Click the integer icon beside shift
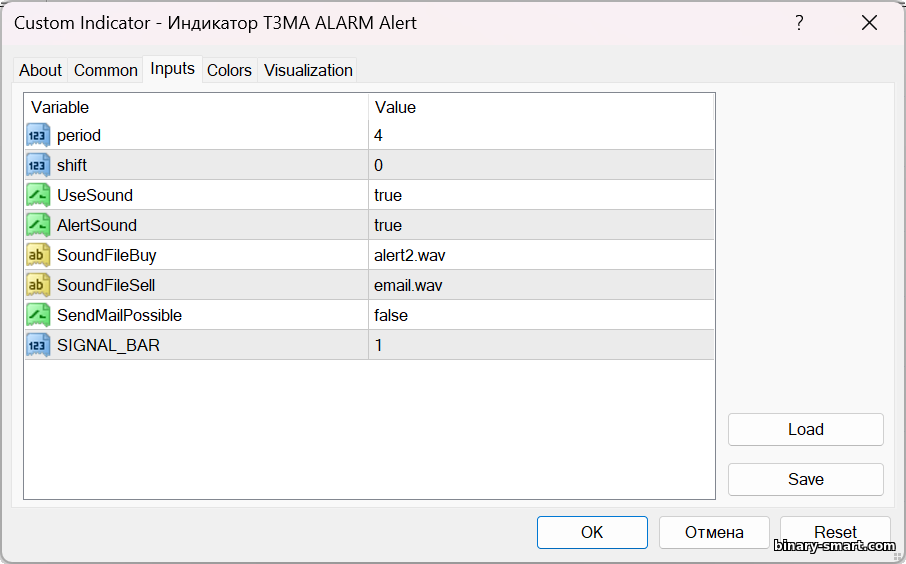This screenshot has width=906, height=564. (38, 165)
